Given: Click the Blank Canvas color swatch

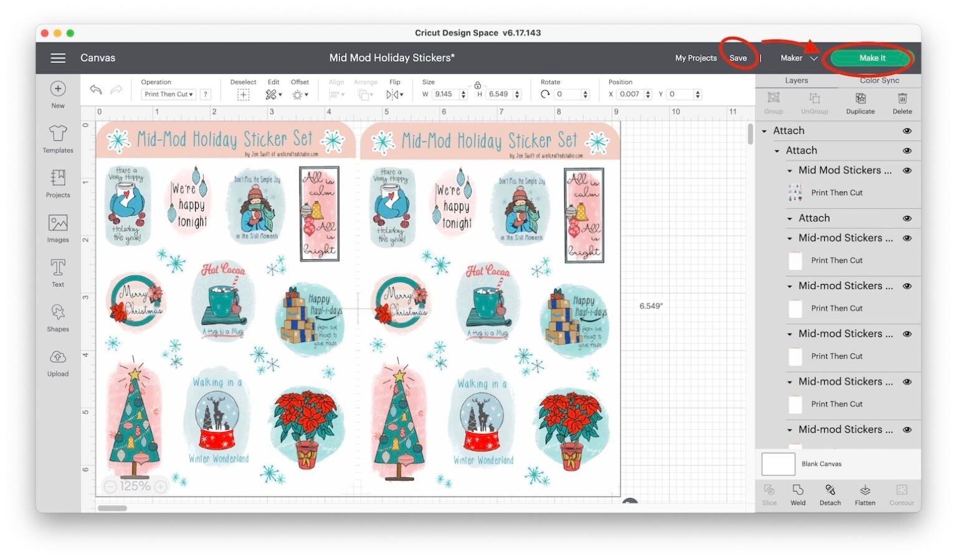Looking at the screenshot, I should (x=778, y=463).
